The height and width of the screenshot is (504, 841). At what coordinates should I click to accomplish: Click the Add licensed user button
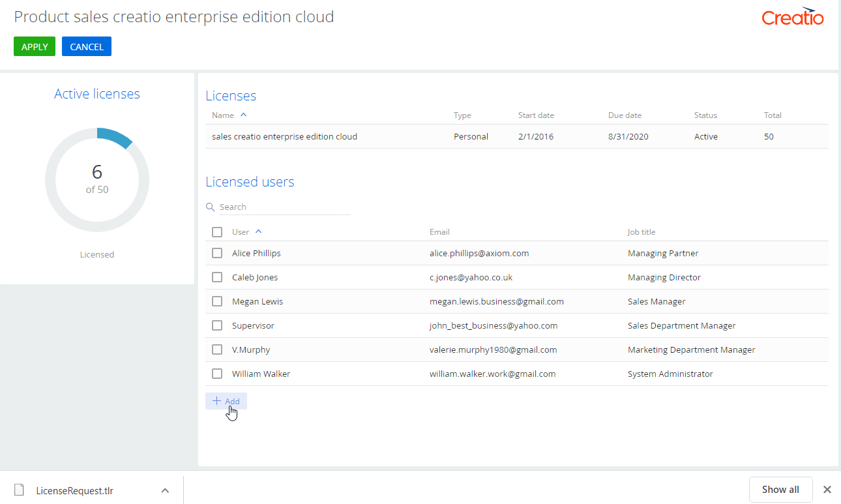tap(226, 401)
